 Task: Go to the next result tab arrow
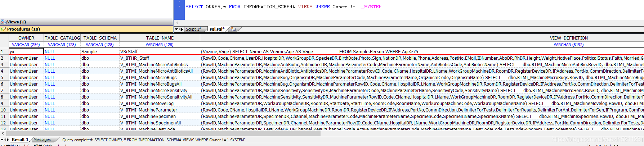pos(8,140)
